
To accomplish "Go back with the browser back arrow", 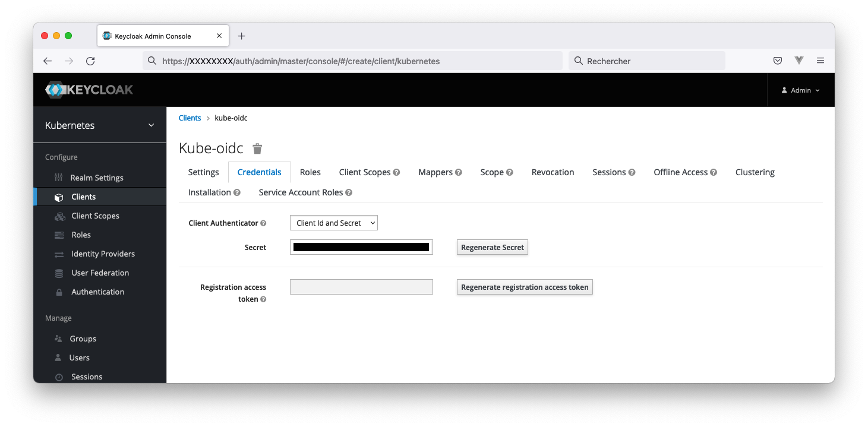I will 48,61.
